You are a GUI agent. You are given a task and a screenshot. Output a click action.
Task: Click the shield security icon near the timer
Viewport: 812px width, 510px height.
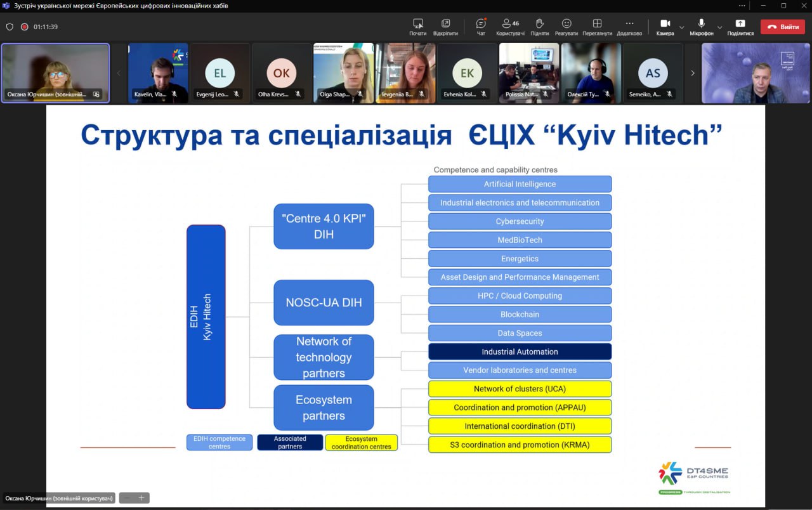click(x=10, y=27)
